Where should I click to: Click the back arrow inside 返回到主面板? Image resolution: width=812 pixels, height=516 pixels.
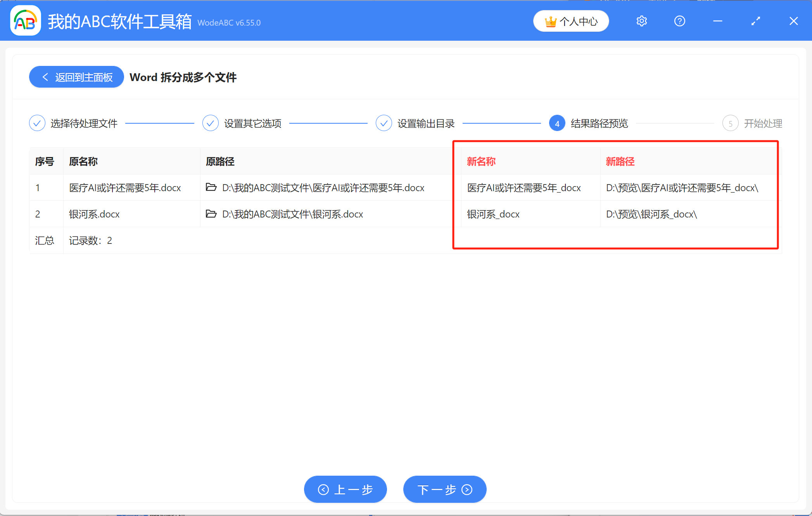(45, 77)
